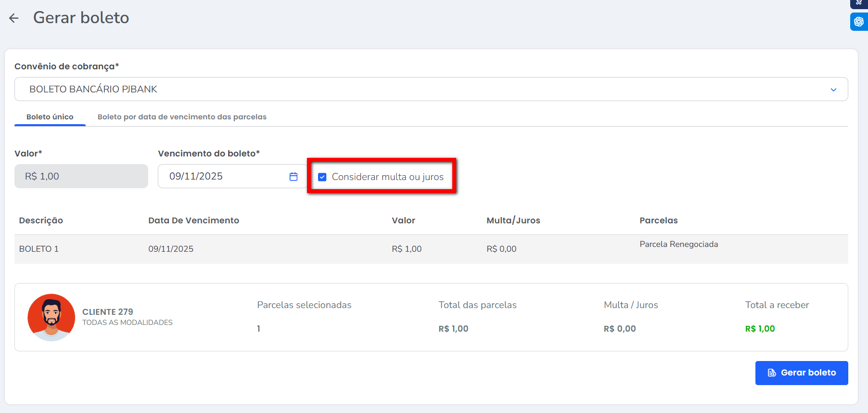Viewport: 868px width, 413px height.
Task: Click the Valor field showing R$ 1,00
Action: click(x=81, y=176)
